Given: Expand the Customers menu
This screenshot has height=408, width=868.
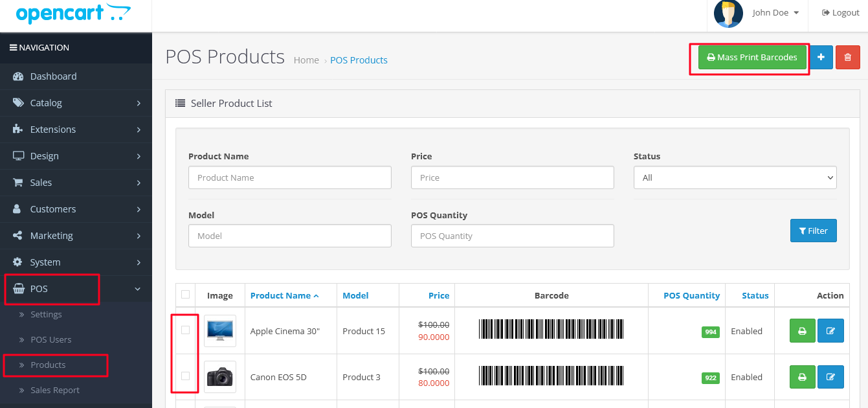Looking at the screenshot, I should (x=76, y=209).
